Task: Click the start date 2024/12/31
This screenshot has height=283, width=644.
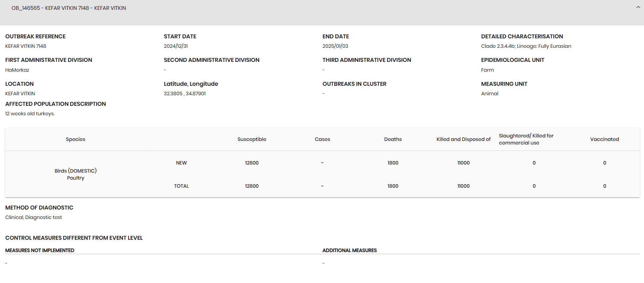Action: coord(176,46)
